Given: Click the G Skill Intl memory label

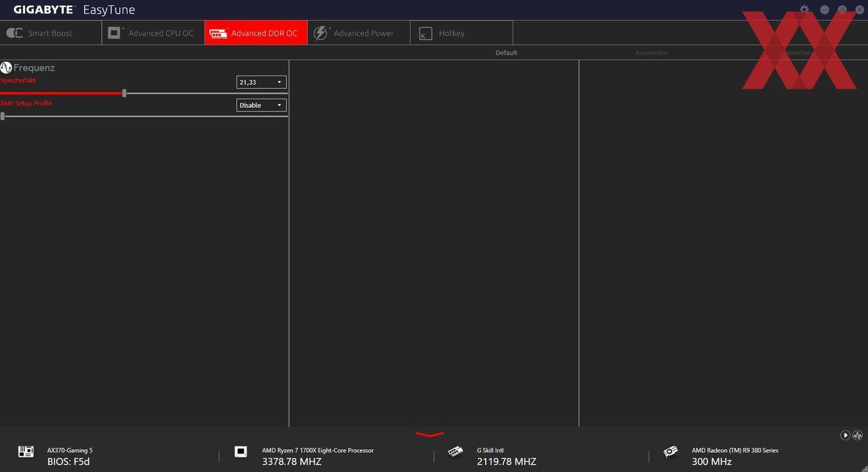Looking at the screenshot, I should pos(490,450).
